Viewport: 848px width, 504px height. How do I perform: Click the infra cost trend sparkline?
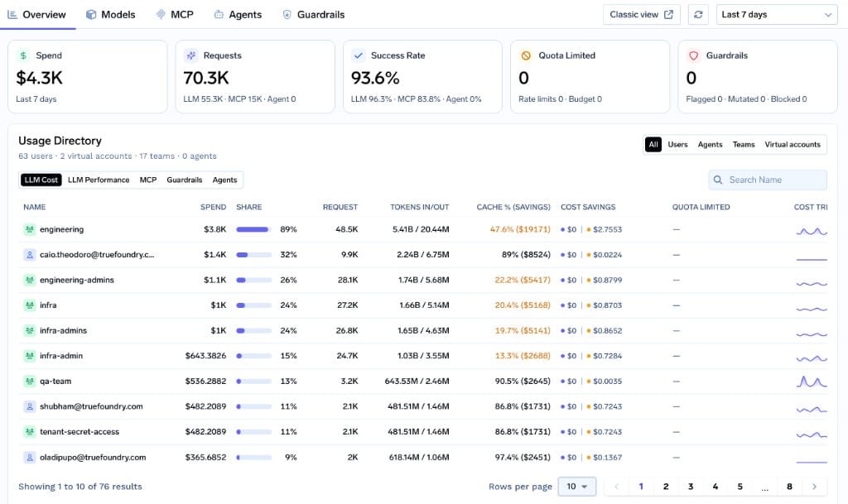[812, 309]
